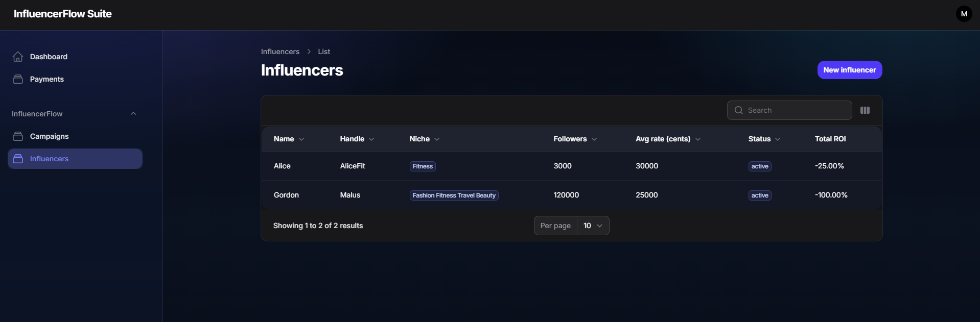
Task: Open the user avatar menu
Action: point(964,13)
